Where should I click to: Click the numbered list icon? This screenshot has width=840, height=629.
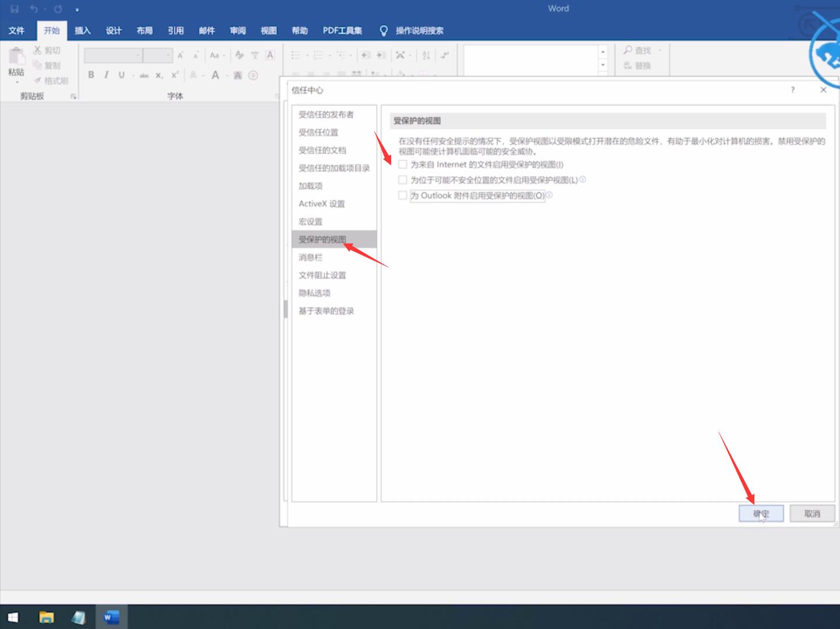(x=318, y=55)
